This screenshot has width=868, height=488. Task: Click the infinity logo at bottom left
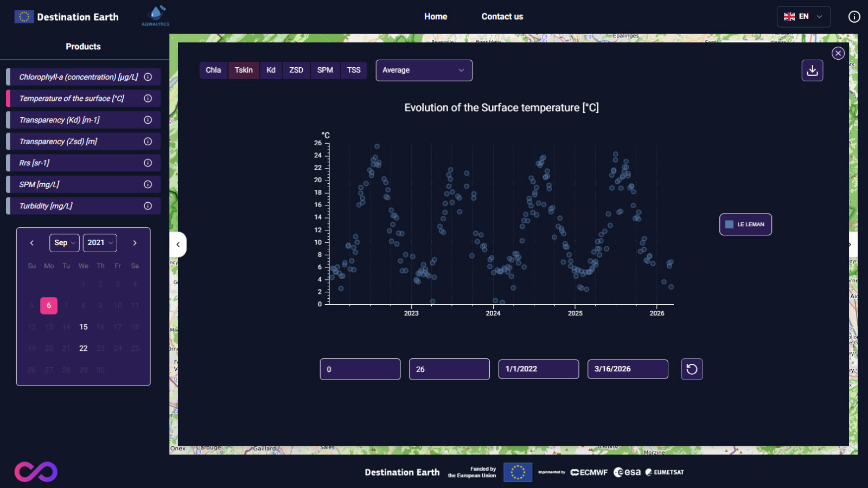[35, 472]
